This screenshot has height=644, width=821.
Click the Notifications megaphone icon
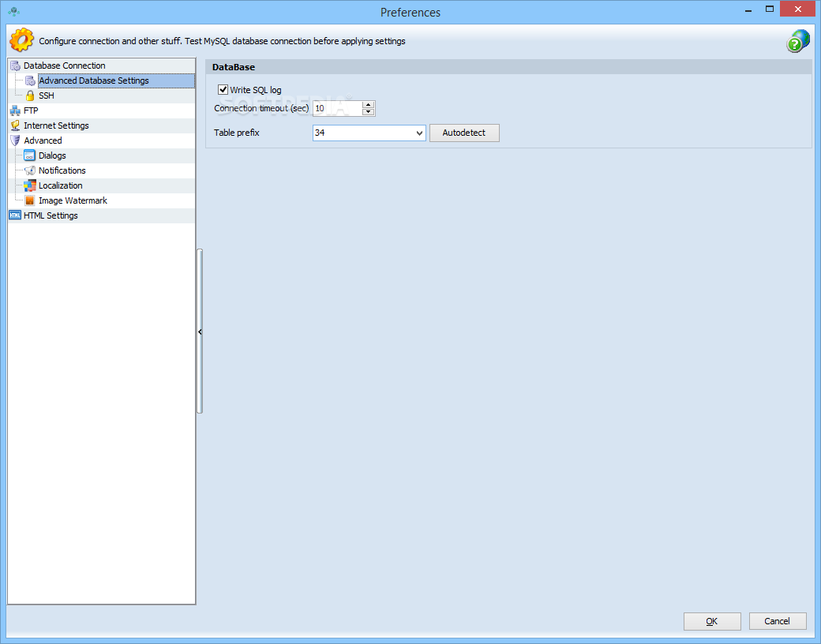click(30, 170)
